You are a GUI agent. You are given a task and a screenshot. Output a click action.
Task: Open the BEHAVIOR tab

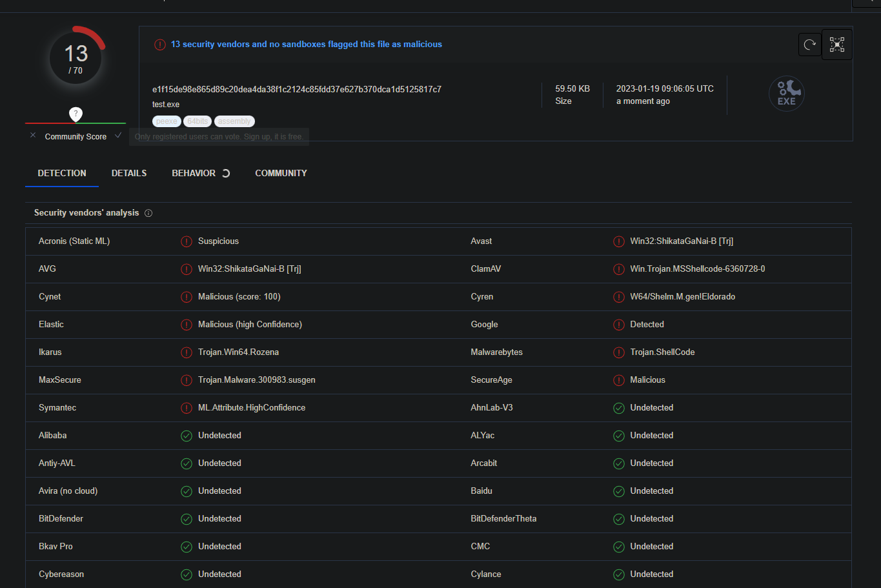[194, 173]
